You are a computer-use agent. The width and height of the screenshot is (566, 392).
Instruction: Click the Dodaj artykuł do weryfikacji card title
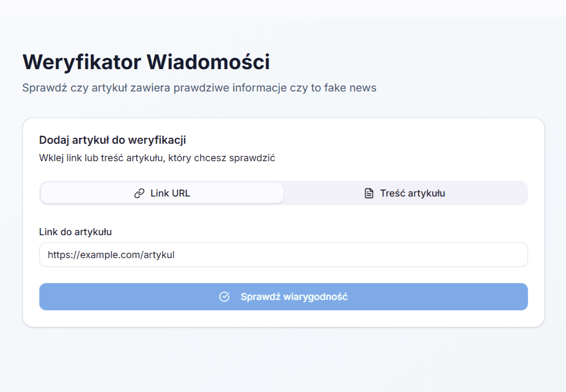(112, 140)
